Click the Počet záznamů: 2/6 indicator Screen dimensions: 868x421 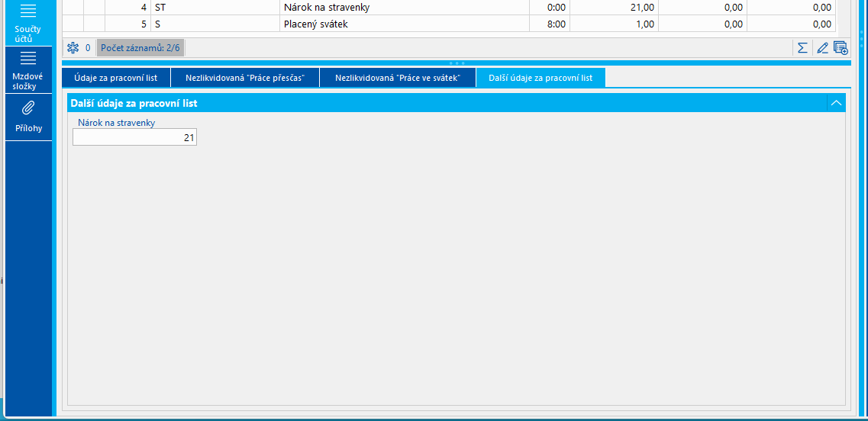coord(140,48)
